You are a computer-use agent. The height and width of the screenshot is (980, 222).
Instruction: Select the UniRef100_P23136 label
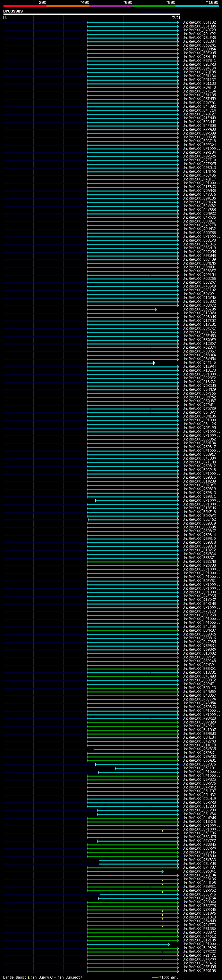[x=199, y=879]
